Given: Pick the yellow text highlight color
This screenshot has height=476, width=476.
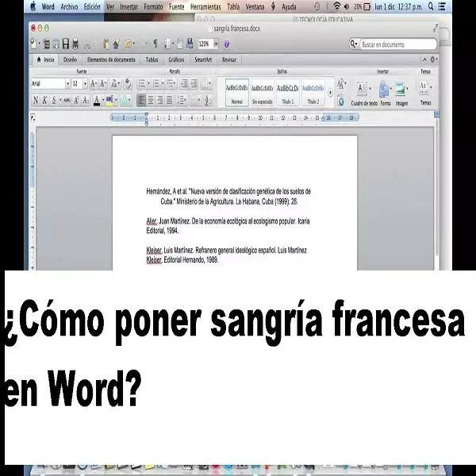Looking at the screenshot, I should 109,100.
